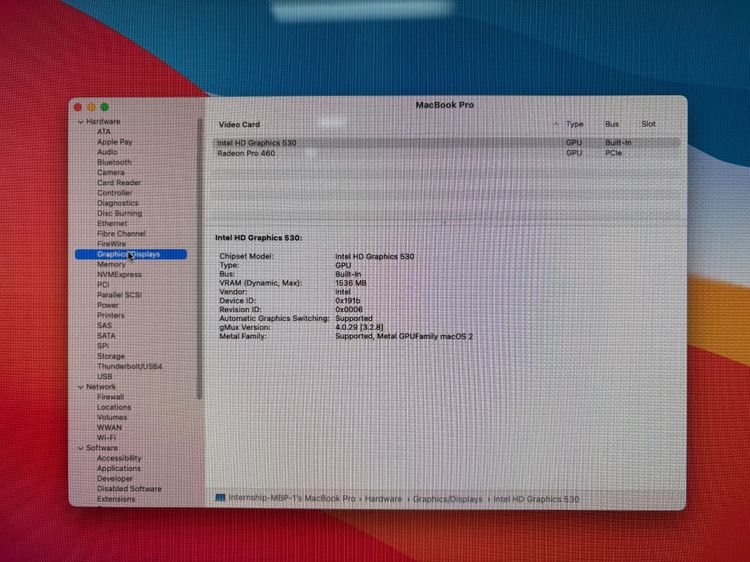The image size is (750, 562).
Task: Click the Hardware section heading
Action: tap(103, 122)
